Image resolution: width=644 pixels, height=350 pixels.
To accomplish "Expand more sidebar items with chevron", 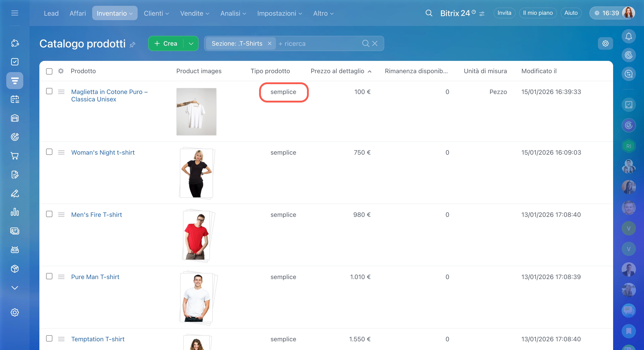I will click(15, 288).
